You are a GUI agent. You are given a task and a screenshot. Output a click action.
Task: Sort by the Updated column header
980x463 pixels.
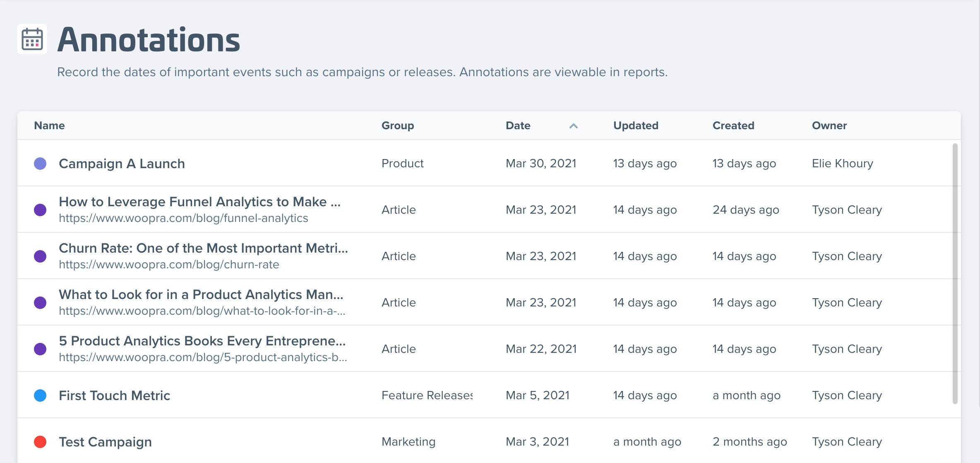pos(635,125)
